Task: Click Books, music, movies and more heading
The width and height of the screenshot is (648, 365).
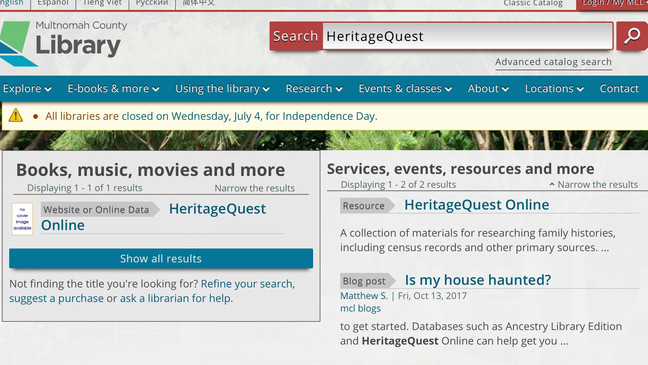Action: point(150,170)
